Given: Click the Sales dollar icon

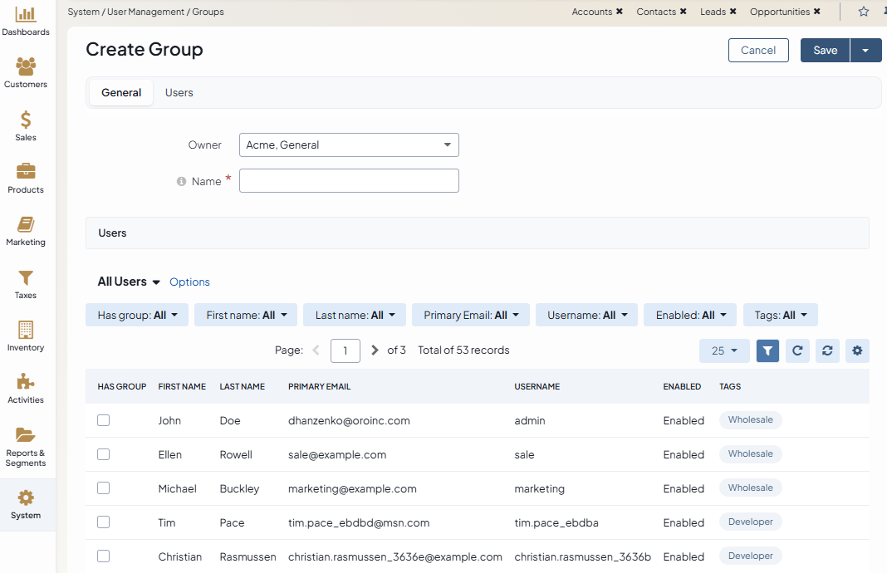Looking at the screenshot, I should click(x=26, y=120).
